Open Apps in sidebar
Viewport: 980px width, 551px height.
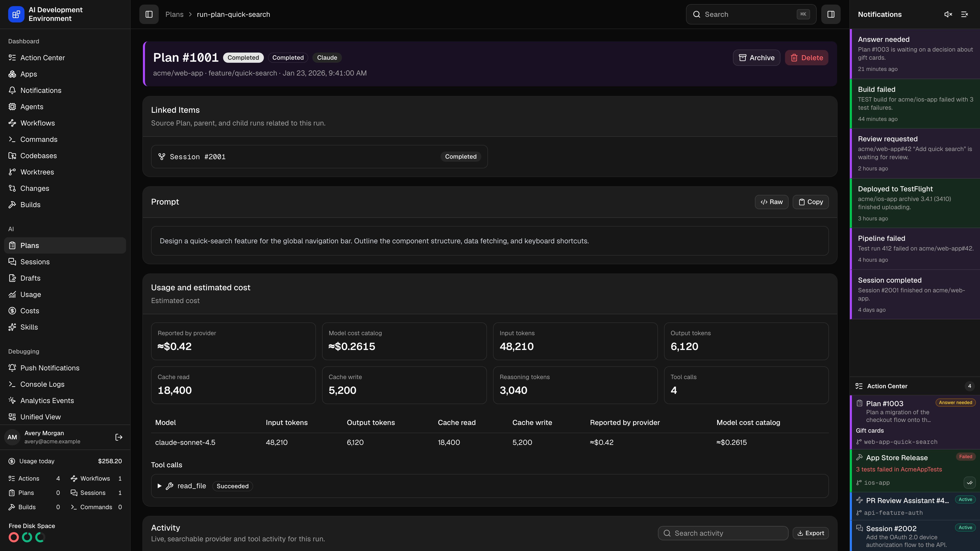65,74
